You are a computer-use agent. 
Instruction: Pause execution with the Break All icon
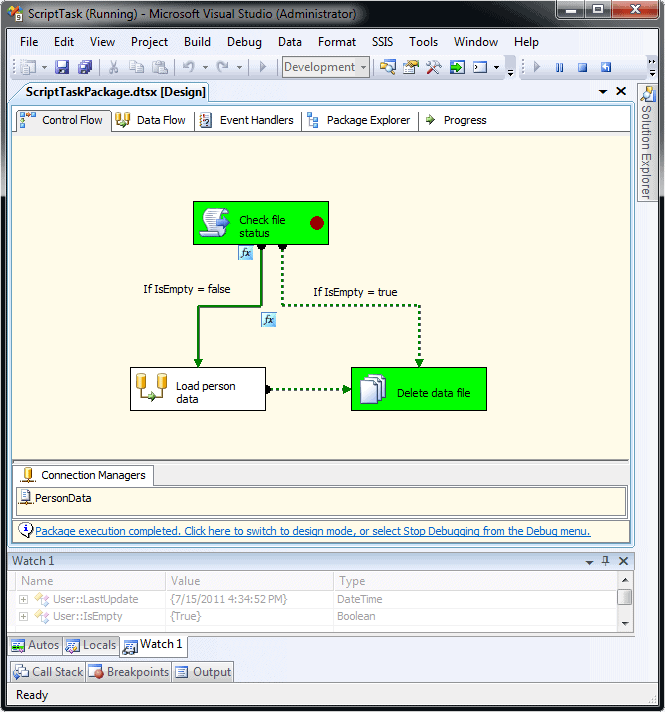(560, 67)
